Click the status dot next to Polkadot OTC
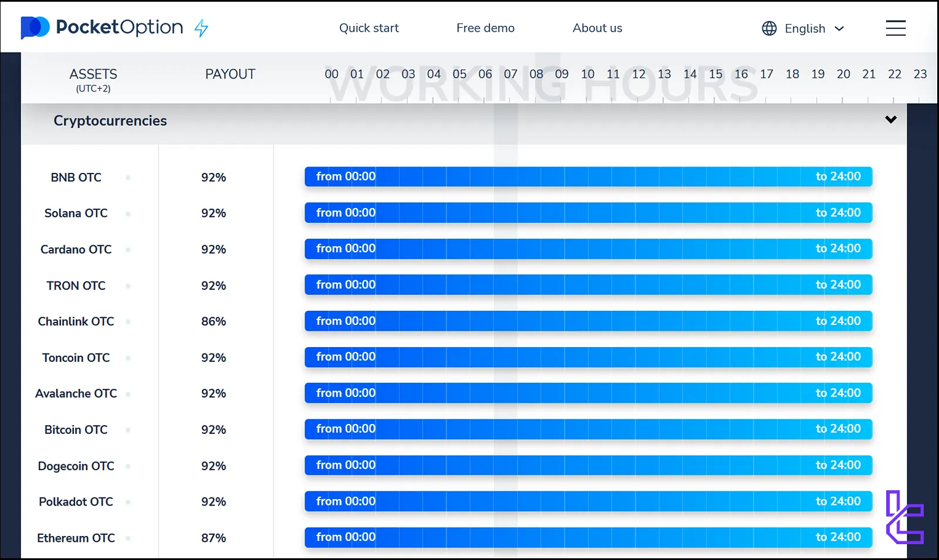939x560 pixels. pos(128,503)
